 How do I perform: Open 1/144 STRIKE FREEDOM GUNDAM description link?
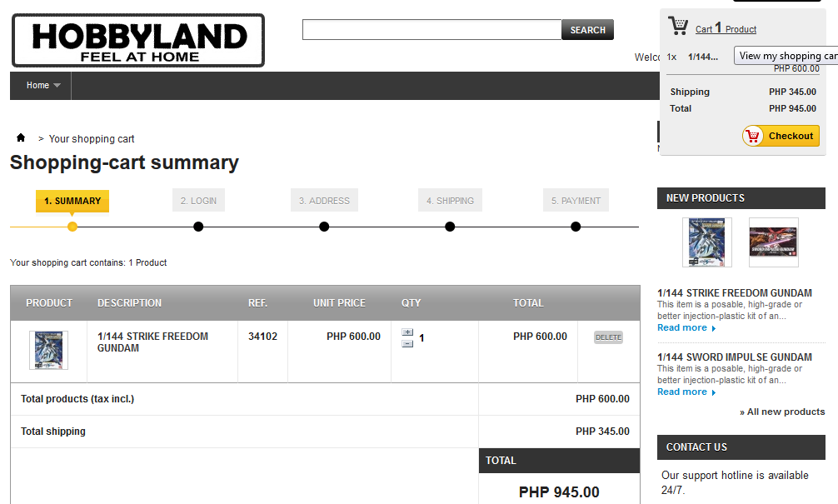(x=152, y=342)
